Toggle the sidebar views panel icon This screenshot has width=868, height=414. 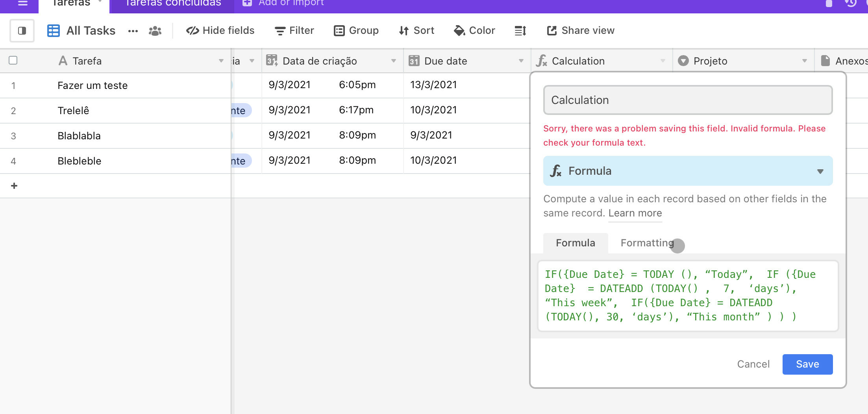coord(22,30)
